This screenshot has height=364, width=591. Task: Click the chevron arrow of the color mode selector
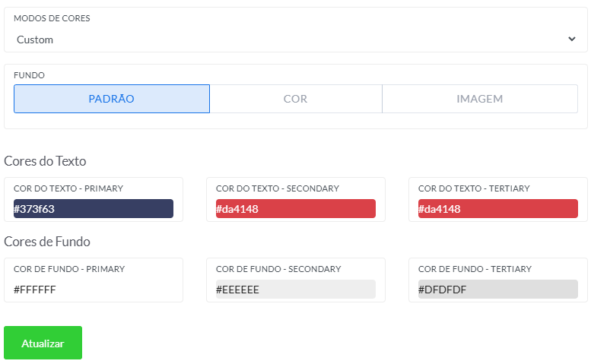click(x=572, y=40)
